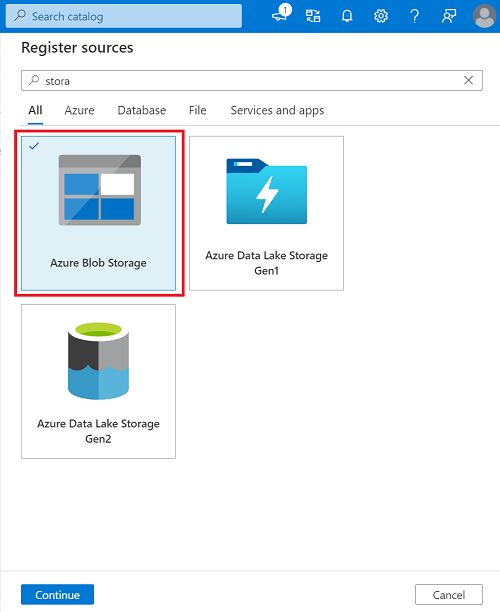The height and width of the screenshot is (612, 500).
Task: Click the Cancel button
Action: [x=449, y=594]
